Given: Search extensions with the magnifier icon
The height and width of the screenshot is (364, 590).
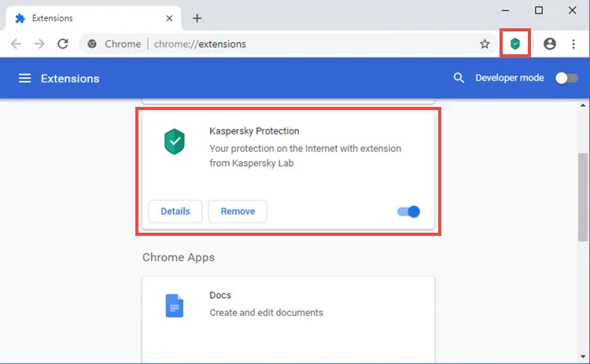Looking at the screenshot, I should pyautogui.click(x=459, y=78).
